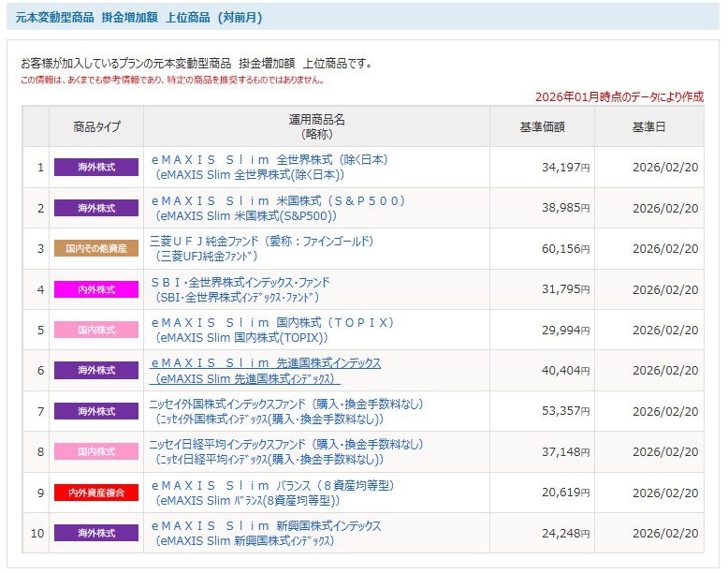Click the 運用商品名（略称） column header
Screen dimensions: 728x574
pos(316,126)
